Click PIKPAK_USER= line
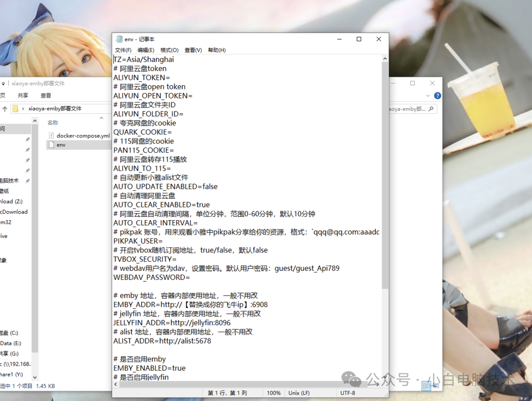This screenshot has width=532, height=401. tap(138, 241)
